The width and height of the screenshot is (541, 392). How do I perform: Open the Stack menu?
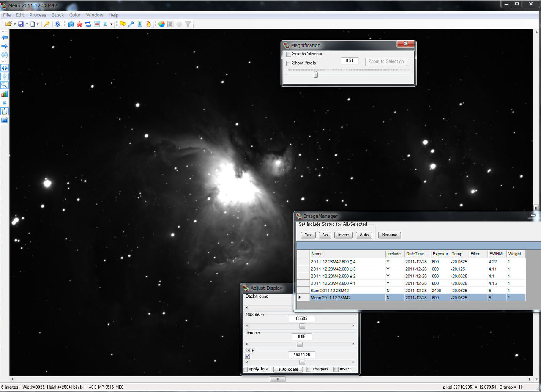click(58, 15)
